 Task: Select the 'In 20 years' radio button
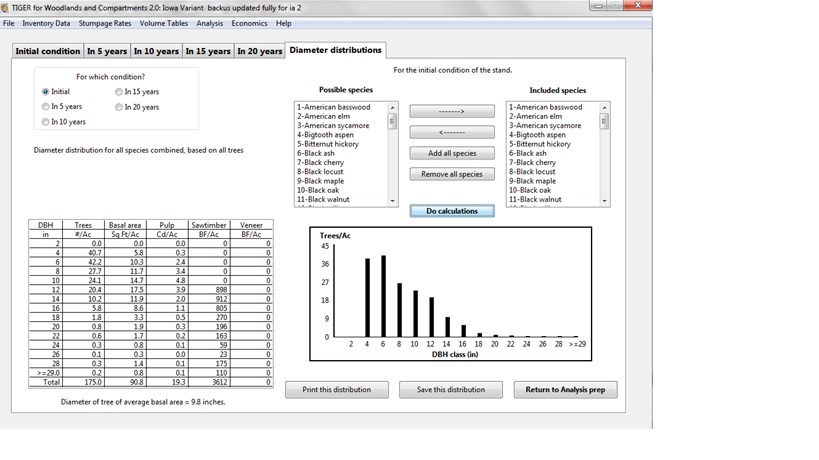click(119, 107)
